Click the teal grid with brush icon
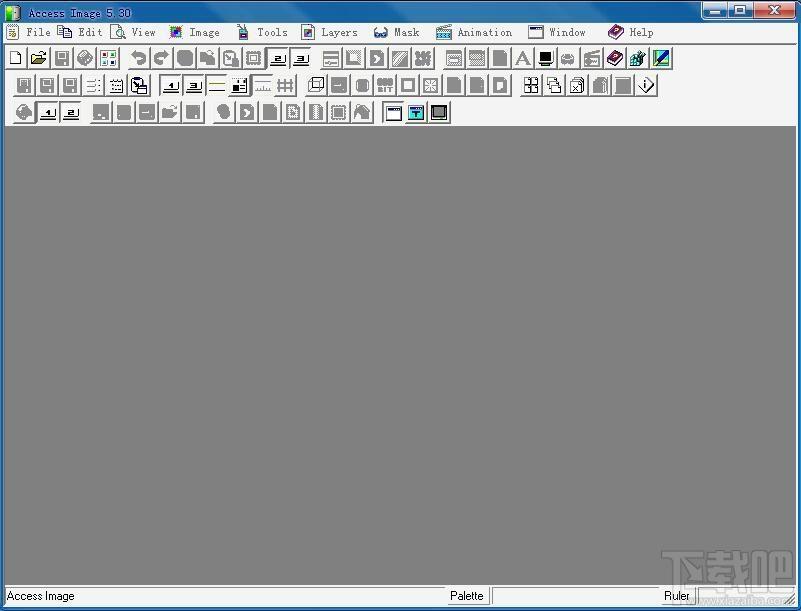The height and width of the screenshot is (611, 801). (638, 58)
